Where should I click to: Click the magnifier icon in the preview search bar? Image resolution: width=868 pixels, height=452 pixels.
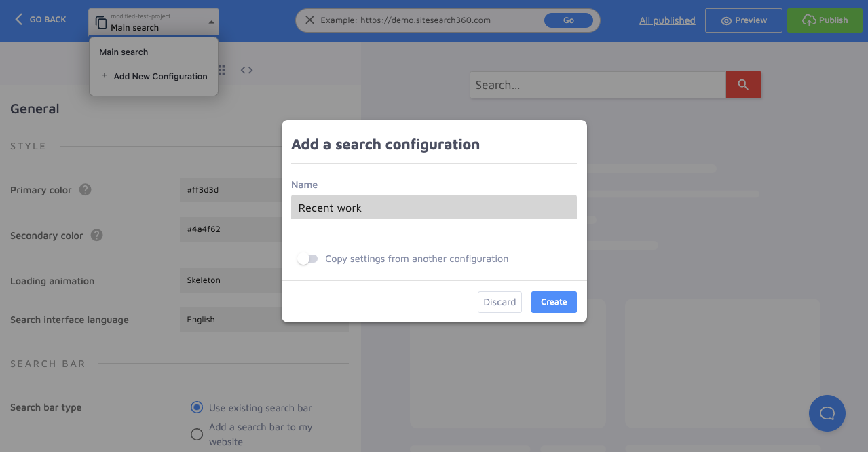(x=743, y=84)
